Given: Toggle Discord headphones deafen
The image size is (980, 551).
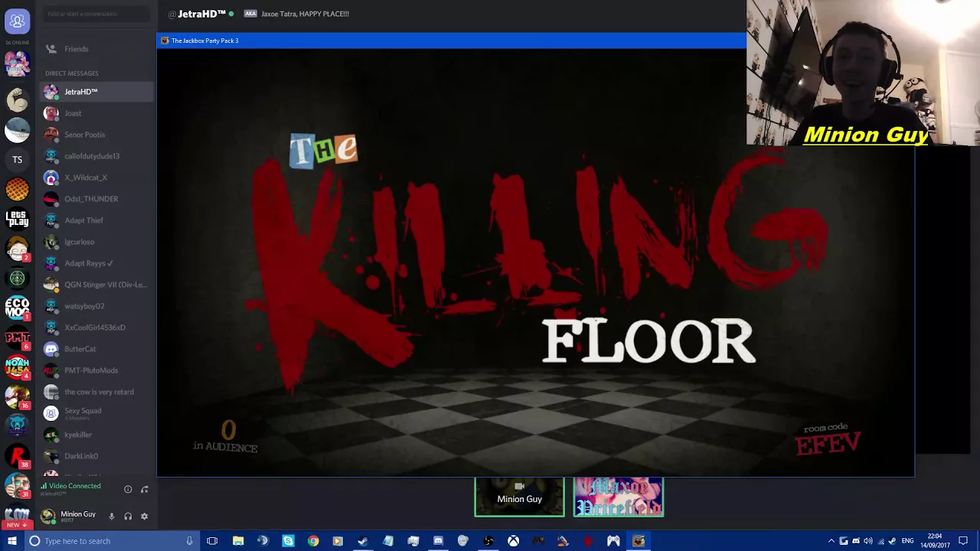Looking at the screenshot, I should pos(128,517).
